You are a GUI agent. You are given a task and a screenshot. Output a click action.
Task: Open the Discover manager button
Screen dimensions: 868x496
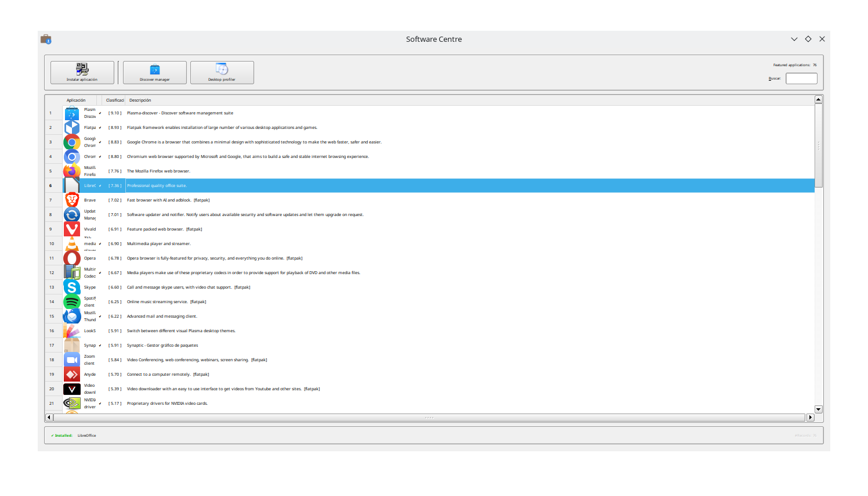pos(155,73)
